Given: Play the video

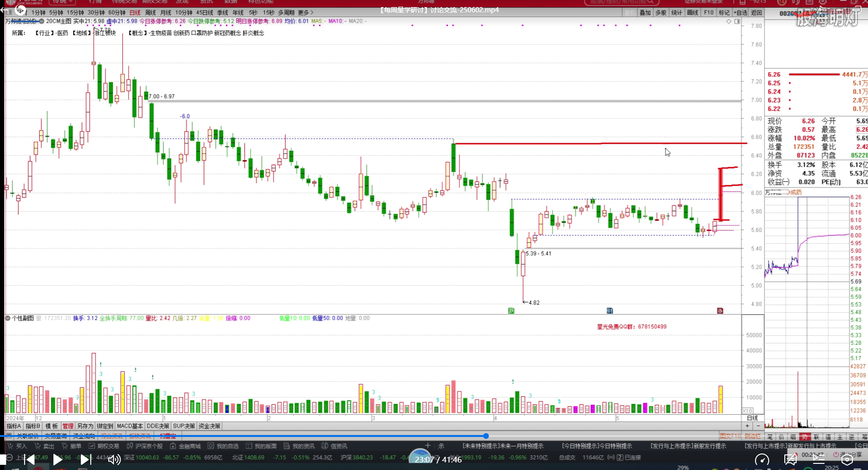Looking at the screenshot, I should point(57,460).
